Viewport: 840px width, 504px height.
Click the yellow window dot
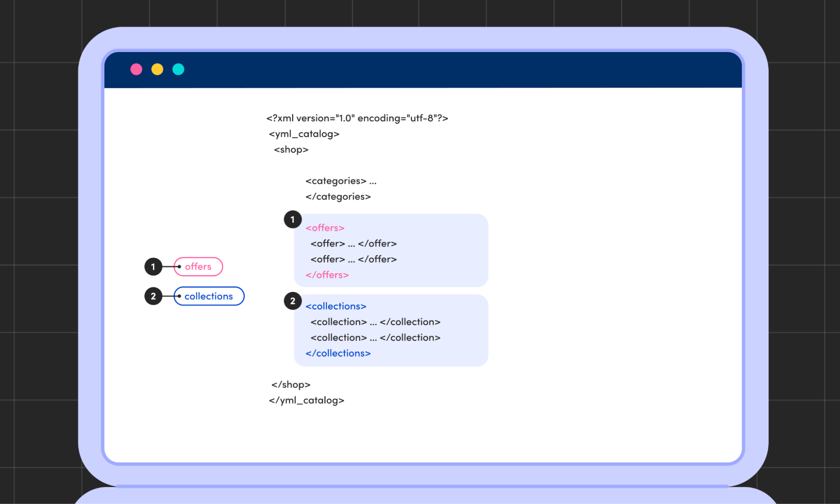157,69
